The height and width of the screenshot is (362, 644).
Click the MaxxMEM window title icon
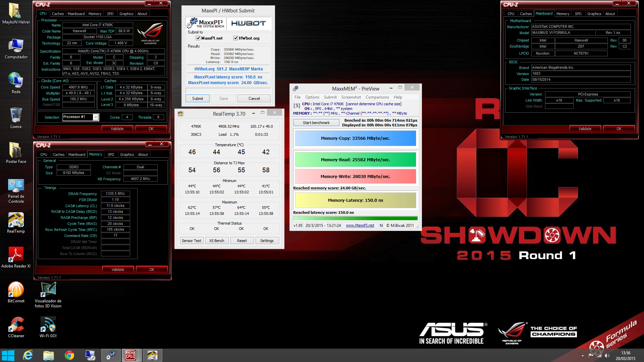(x=296, y=88)
